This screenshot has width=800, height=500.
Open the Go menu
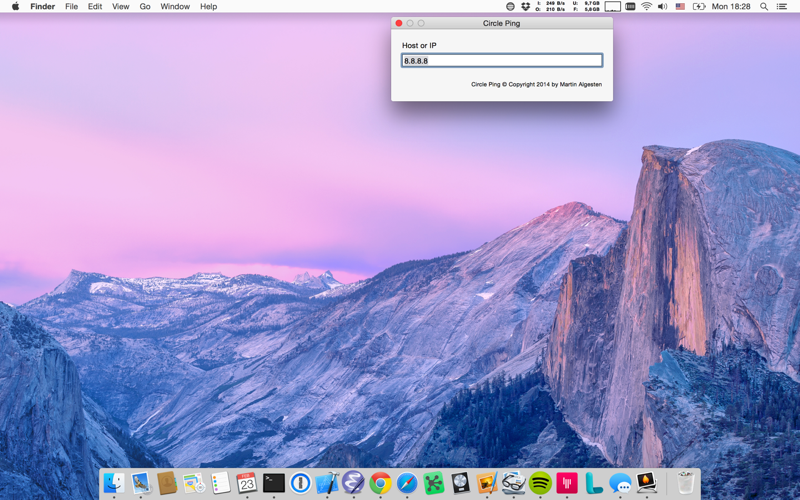pyautogui.click(x=145, y=7)
